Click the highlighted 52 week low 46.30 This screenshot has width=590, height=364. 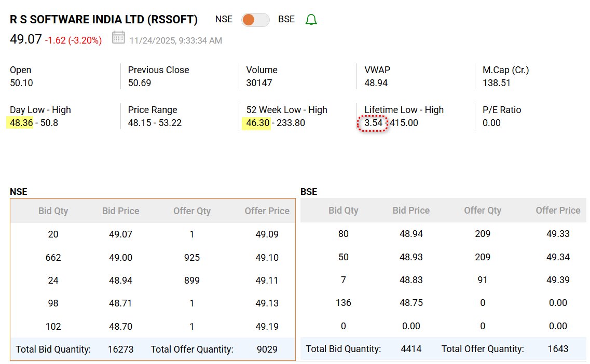tap(257, 123)
